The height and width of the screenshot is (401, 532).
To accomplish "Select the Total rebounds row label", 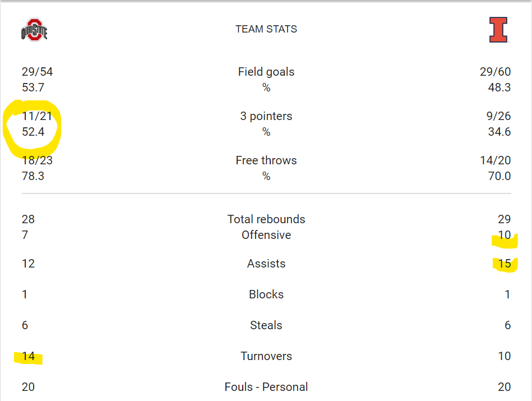I will click(266, 219).
